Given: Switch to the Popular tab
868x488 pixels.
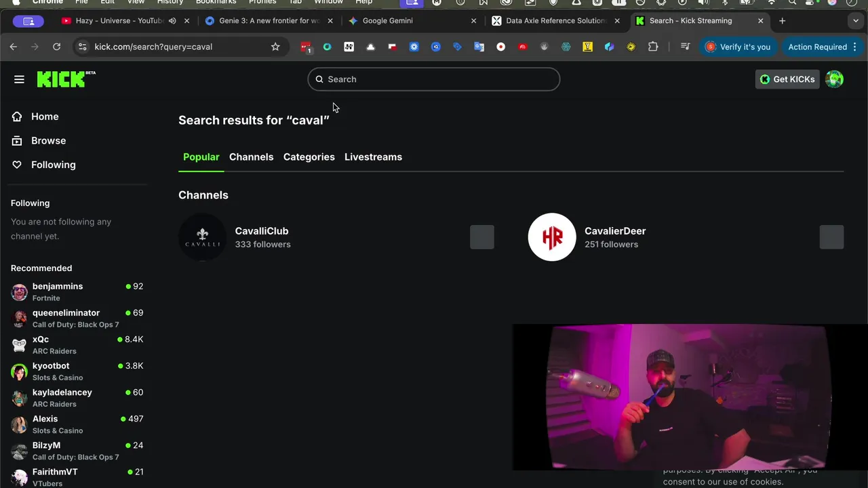Looking at the screenshot, I should (201, 157).
